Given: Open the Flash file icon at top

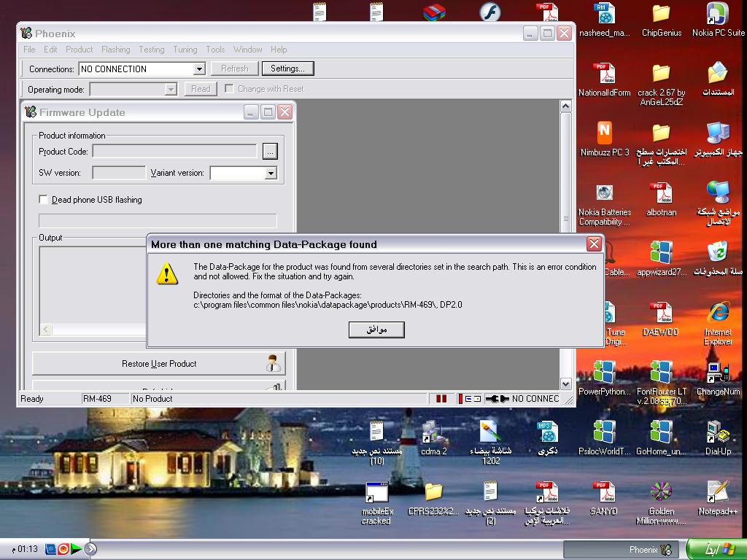Looking at the screenshot, I should pyautogui.click(x=489, y=12).
